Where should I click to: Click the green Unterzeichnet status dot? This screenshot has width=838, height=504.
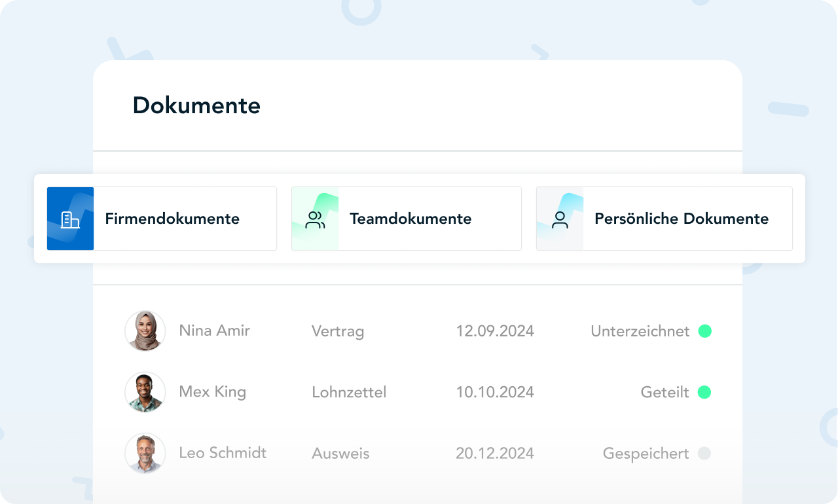[704, 331]
